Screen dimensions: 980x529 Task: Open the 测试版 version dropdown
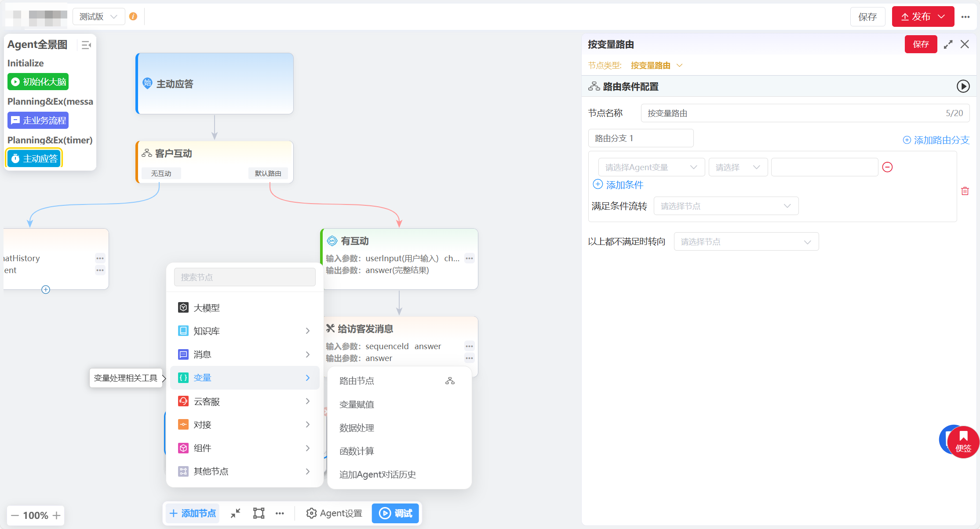pos(98,17)
